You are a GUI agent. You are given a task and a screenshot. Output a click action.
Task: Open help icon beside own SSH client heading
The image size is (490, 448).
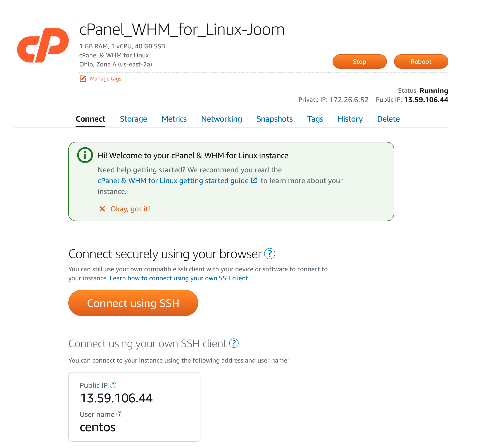tap(234, 343)
